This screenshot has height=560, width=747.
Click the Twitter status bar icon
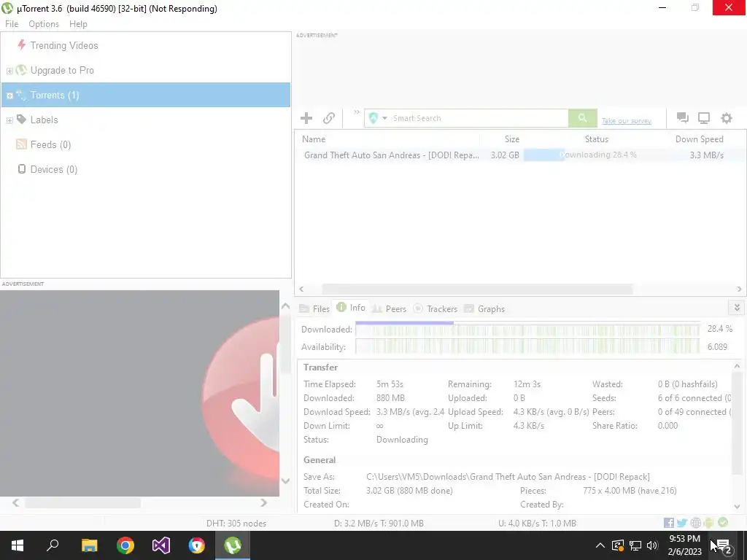[x=682, y=523]
